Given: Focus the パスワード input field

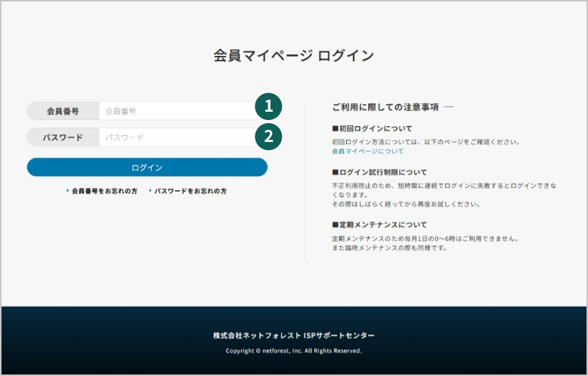Looking at the screenshot, I should [x=178, y=137].
